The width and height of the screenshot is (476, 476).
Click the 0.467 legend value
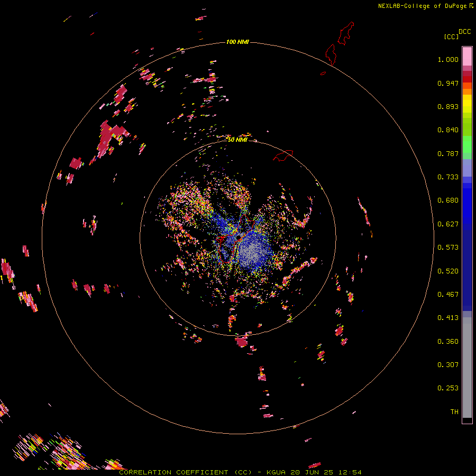pos(448,295)
